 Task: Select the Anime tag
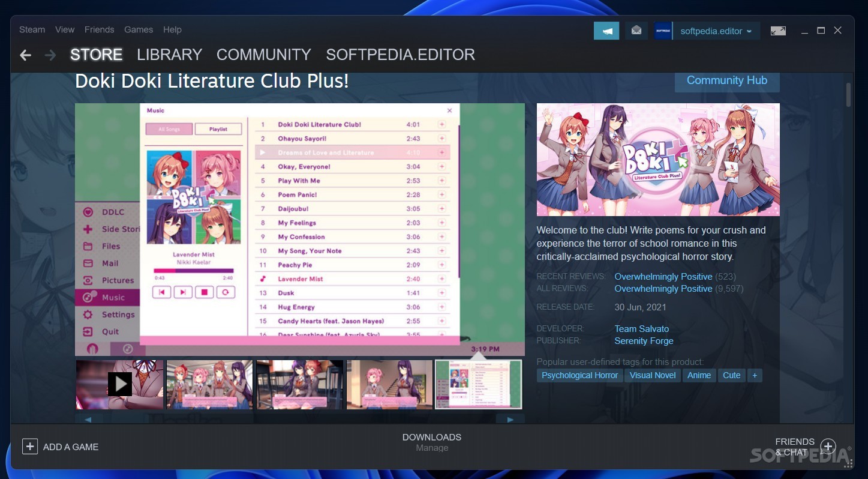click(x=699, y=375)
